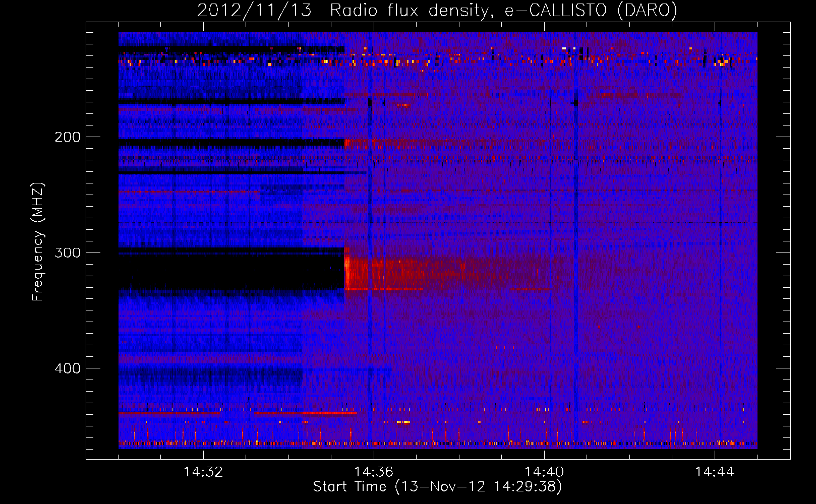Click the black band before the burst near 320 MHz
The width and height of the screenshot is (816, 504).
[x=231, y=272]
